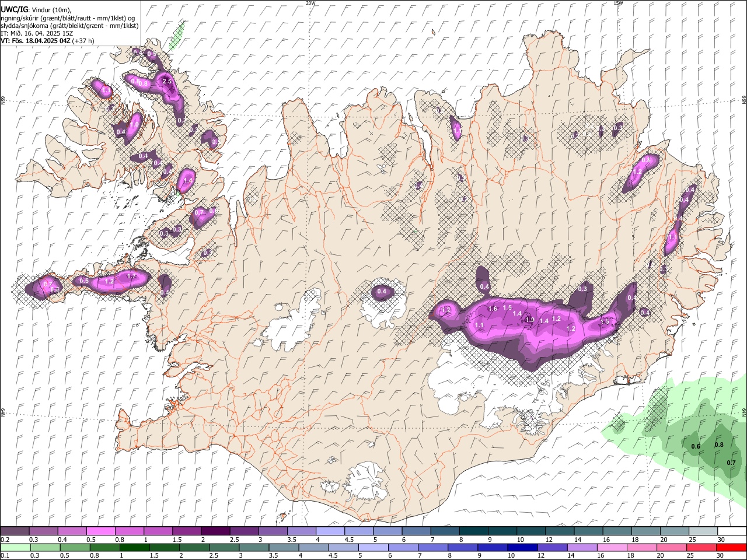Click the teal swatch between 12 and 14, upper scale
Image resolution: width=747 pixels, height=560 pixels.
558,531
